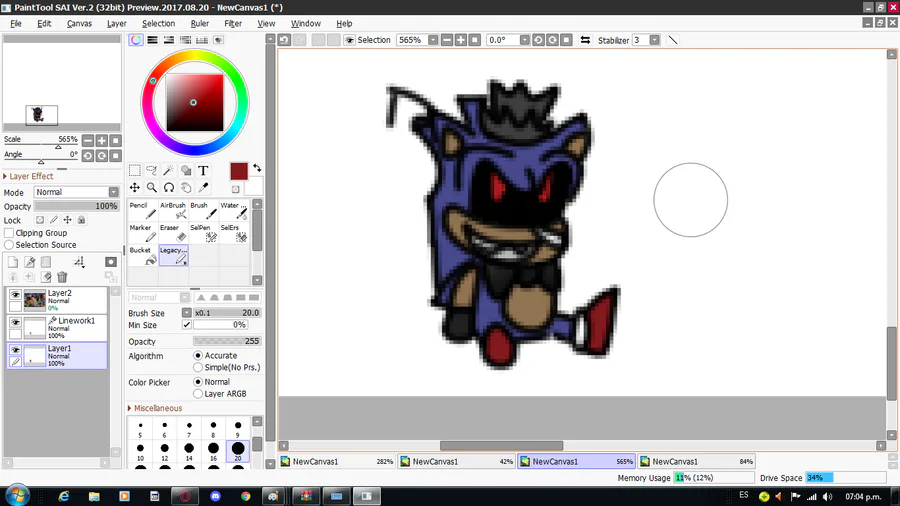Click the foreground dark red color swatch
Screen dimensions: 900x506
(x=239, y=171)
